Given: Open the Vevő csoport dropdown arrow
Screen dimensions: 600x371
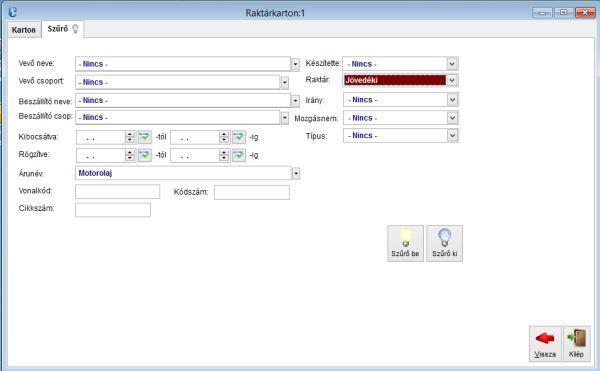Looking at the screenshot, I should 284,82.
